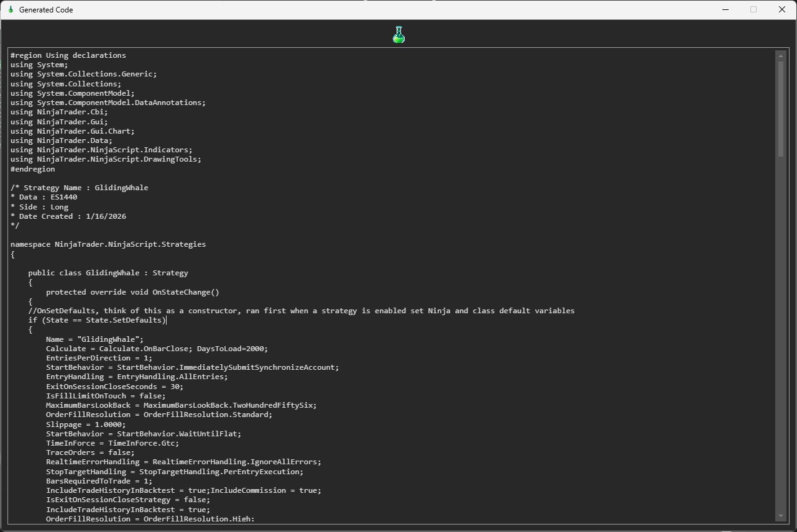The width and height of the screenshot is (797, 532).
Task: Close the Generated Code window
Action: tap(782, 9)
